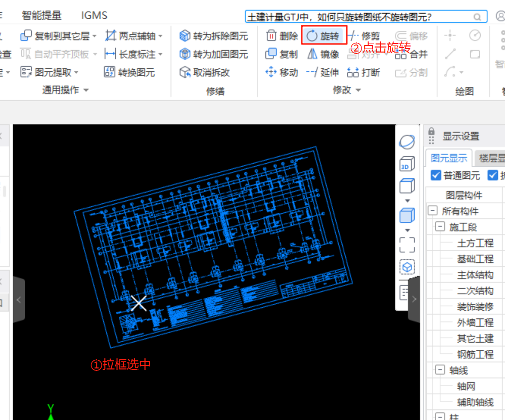Screen dimensions: 505x420
Task: Click the dashed-box cube selection icon
Action: click(x=407, y=267)
